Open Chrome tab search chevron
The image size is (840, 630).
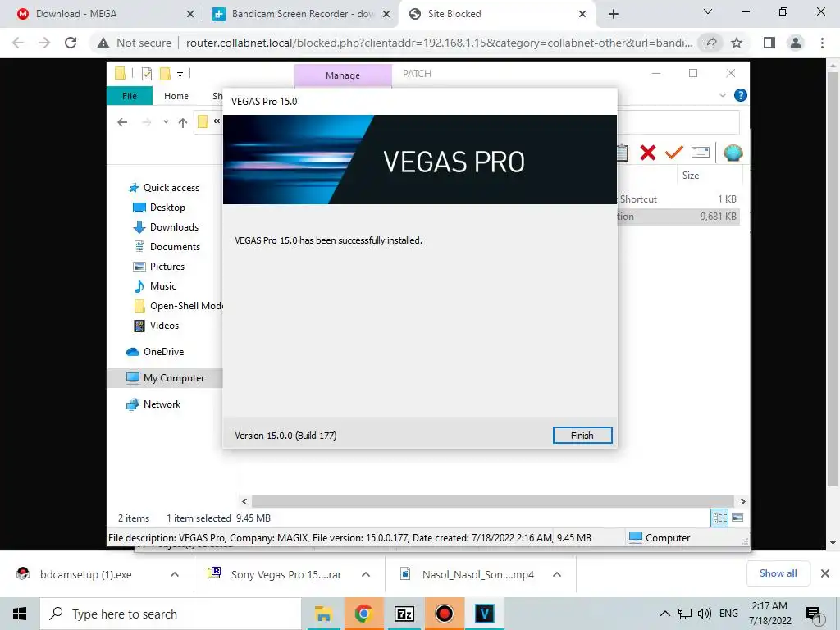point(708,11)
